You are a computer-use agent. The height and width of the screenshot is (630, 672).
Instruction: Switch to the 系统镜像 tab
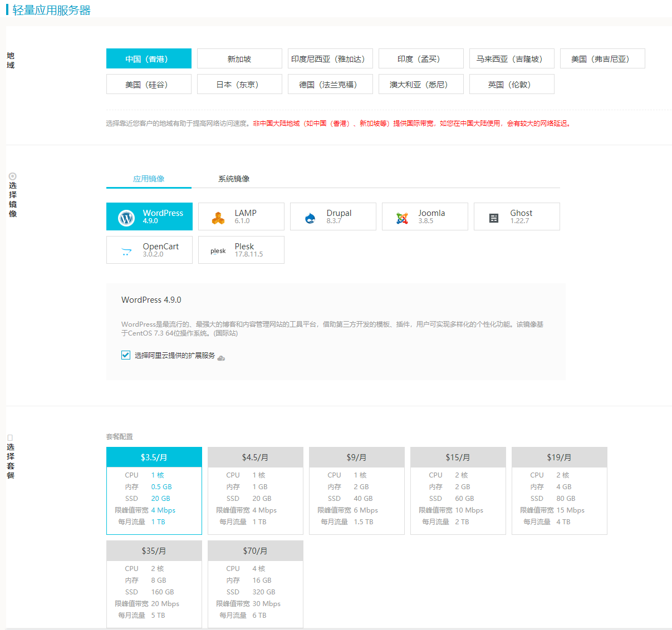(234, 179)
